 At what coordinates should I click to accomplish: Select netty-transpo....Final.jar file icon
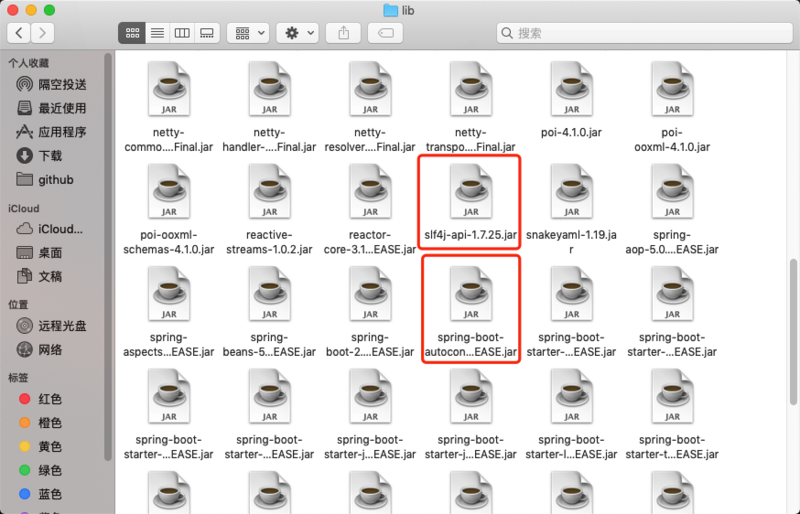click(471, 89)
